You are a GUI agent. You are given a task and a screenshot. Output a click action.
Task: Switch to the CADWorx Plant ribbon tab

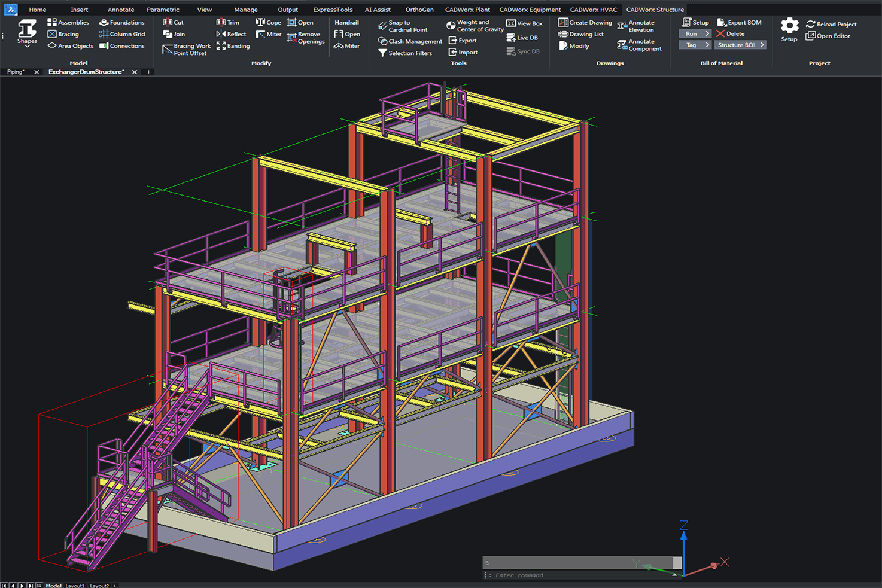coord(467,10)
